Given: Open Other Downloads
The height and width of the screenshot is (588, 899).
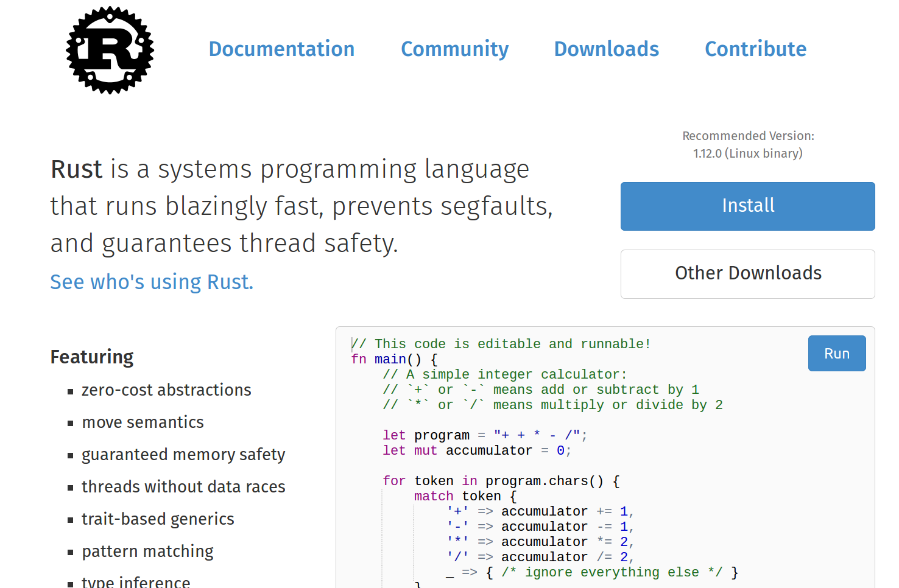Looking at the screenshot, I should point(748,274).
